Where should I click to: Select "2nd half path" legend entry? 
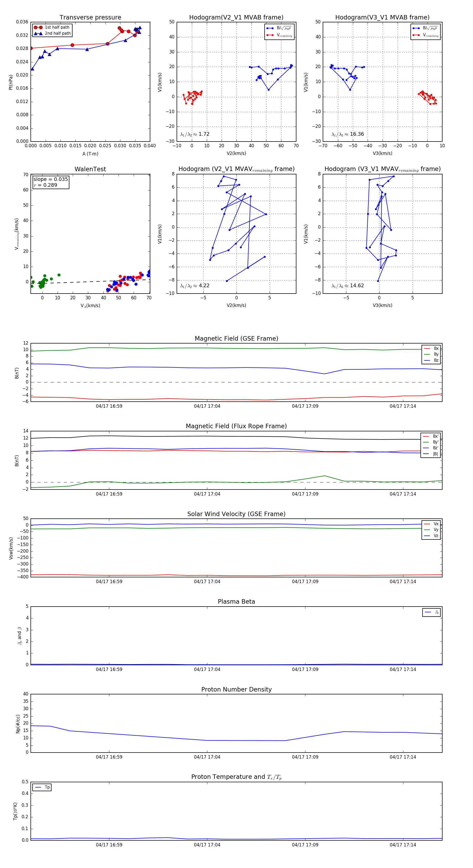point(52,33)
